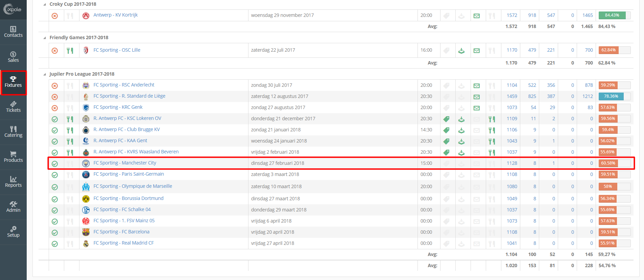Click the envelope icon in RSC Anderlecht row
644x280 pixels.
(477, 86)
